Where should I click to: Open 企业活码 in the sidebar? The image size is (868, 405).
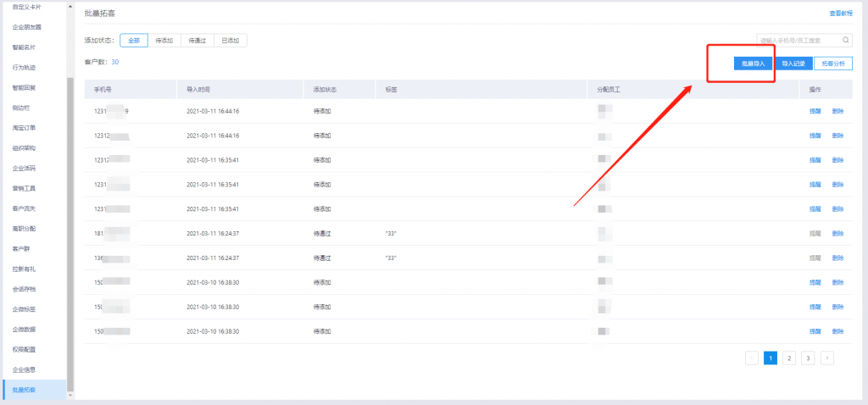(24, 169)
